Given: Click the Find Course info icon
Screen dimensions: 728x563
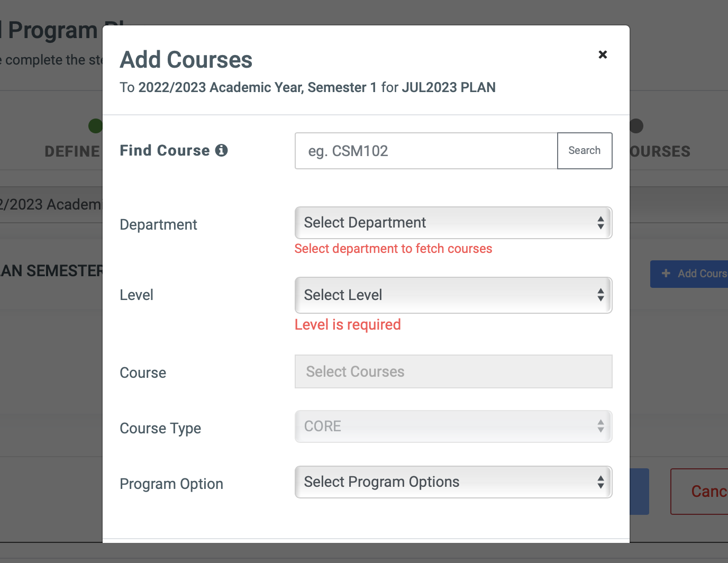Looking at the screenshot, I should [222, 150].
